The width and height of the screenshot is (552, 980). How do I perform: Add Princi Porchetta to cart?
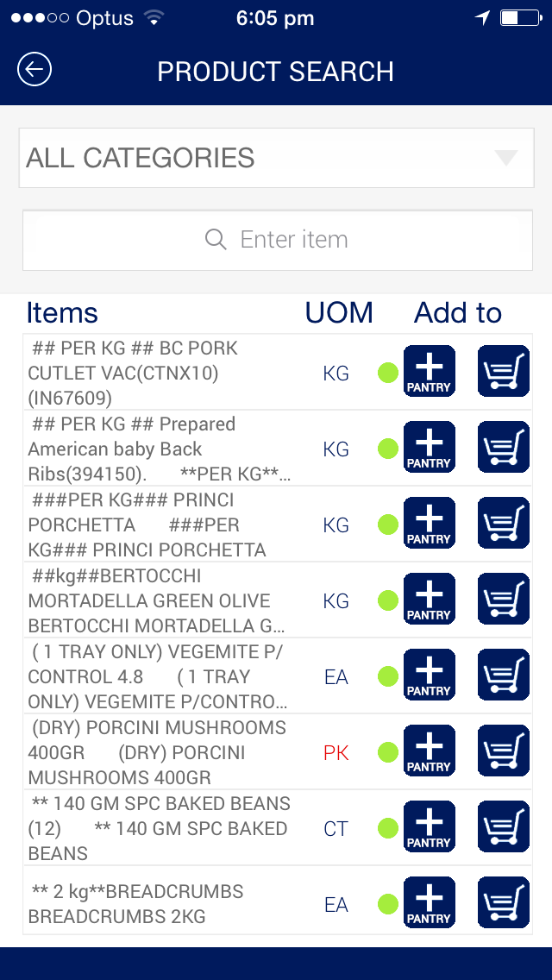coord(504,524)
